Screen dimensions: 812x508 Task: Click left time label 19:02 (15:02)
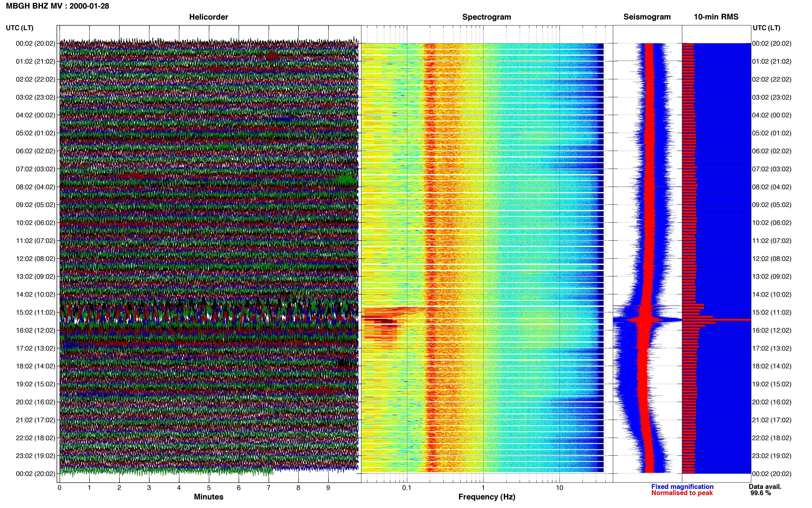click(x=36, y=384)
